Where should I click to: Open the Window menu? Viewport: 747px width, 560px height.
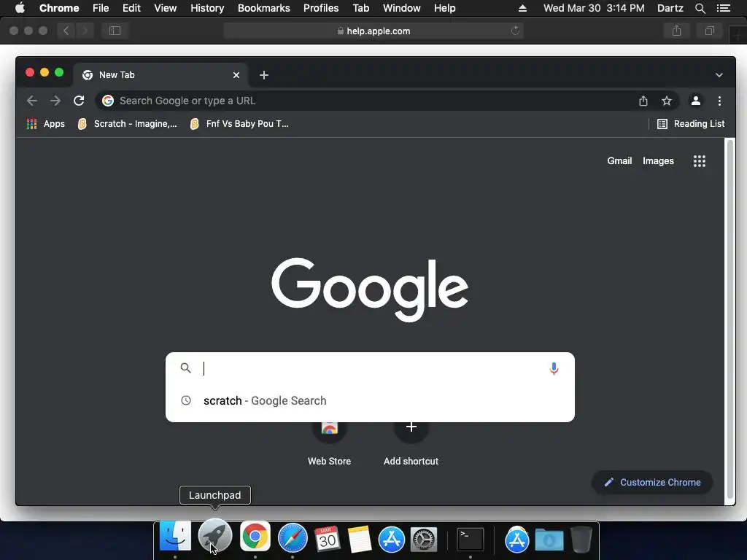tap(402, 8)
